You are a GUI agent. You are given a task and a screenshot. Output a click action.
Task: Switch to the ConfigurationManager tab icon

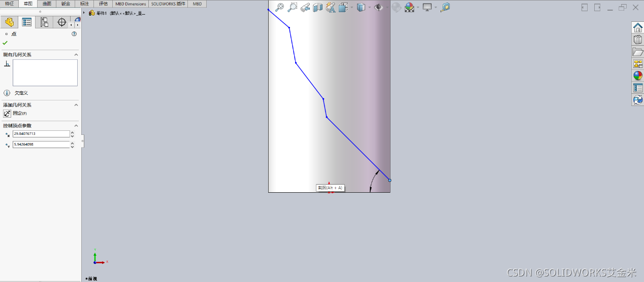click(x=44, y=22)
